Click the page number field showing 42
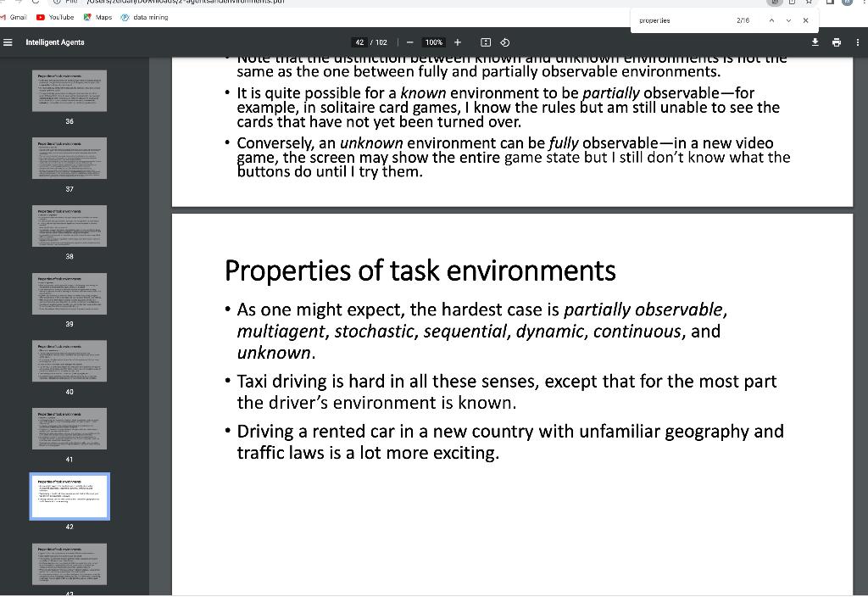The width and height of the screenshot is (868, 597). [359, 42]
